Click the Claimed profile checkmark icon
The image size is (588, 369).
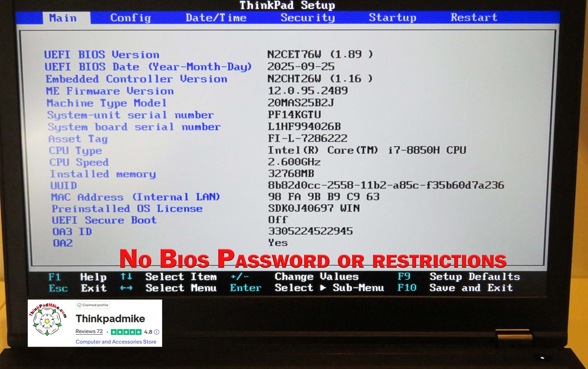coord(80,305)
